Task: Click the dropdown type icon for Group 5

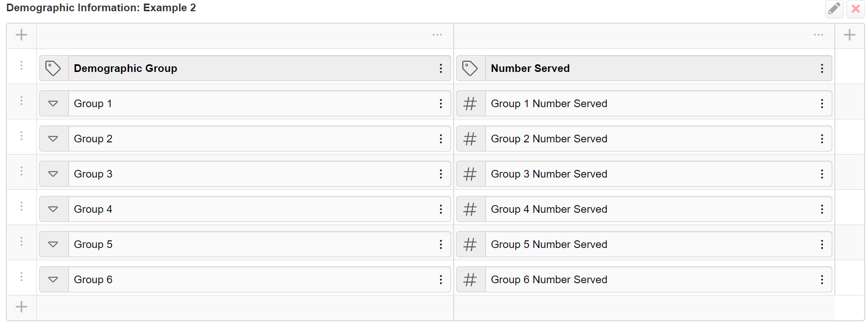Action: [54, 244]
